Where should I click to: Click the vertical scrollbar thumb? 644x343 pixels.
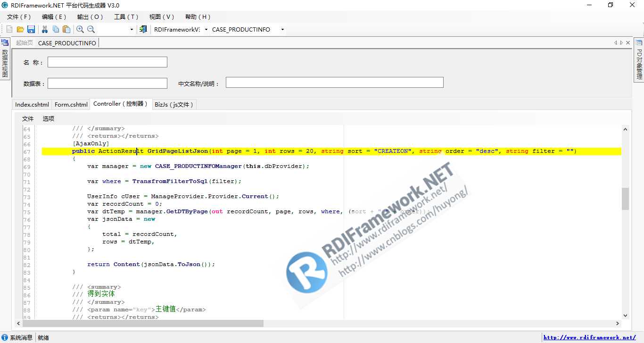click(626, 199)
